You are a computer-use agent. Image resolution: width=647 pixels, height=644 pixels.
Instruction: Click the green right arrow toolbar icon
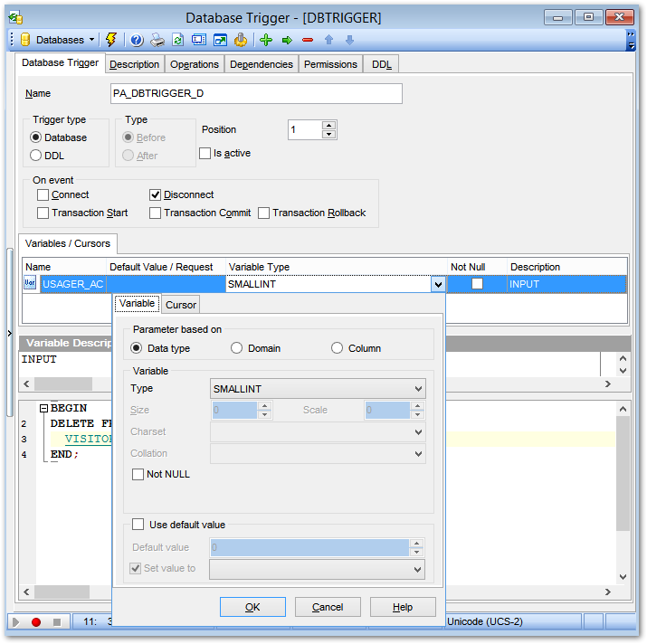(x=287, y=40)
